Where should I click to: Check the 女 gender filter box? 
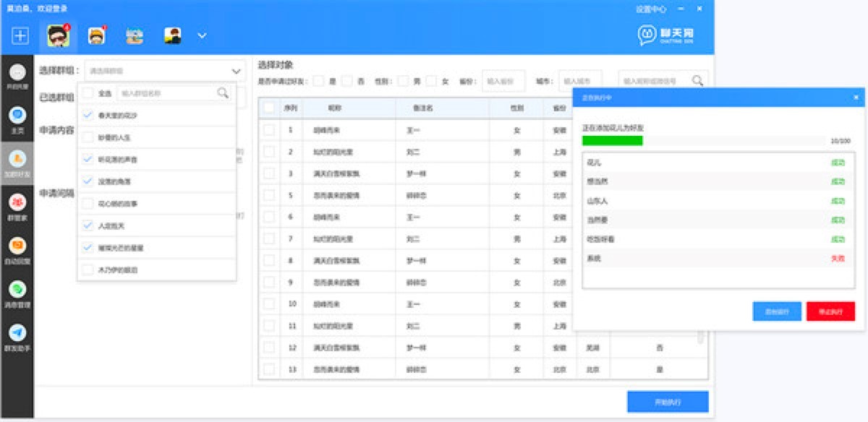click(x=431, y=81)
